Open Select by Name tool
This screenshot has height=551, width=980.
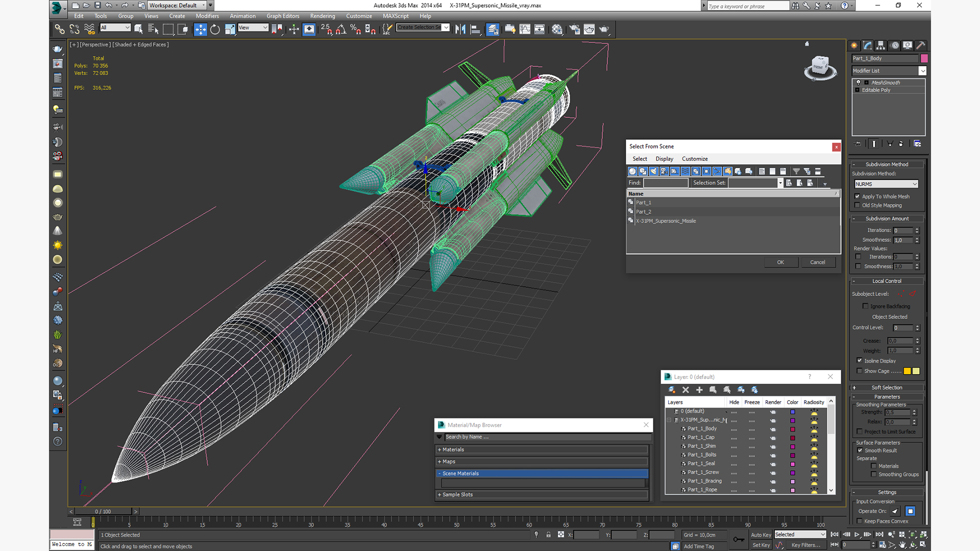pos(153,29)
